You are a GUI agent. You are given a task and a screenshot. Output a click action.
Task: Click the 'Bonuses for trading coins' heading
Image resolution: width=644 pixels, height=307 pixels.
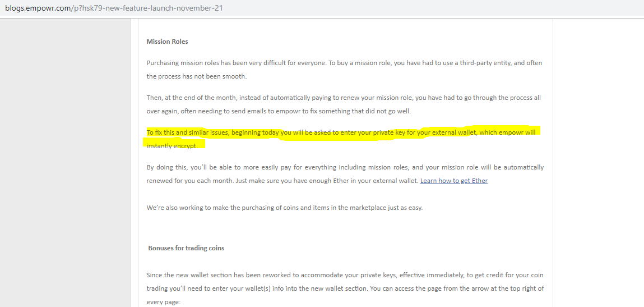point(186,248)
